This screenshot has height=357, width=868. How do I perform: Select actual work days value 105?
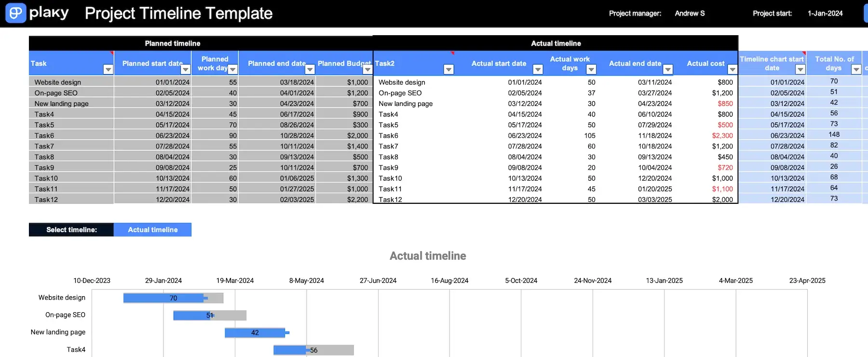coord(590,135)
